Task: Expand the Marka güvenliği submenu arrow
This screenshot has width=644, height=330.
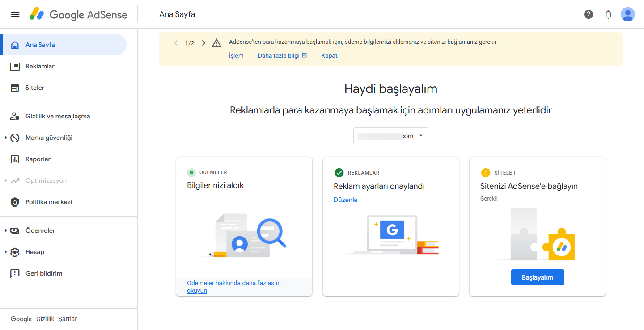Action: pyautogui.click(x=6, y=138)
